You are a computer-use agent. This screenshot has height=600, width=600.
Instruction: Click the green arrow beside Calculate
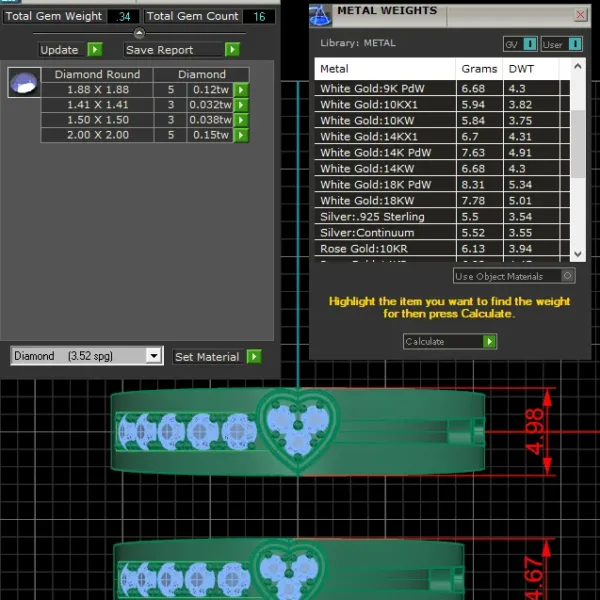click(x=489, y=341)
